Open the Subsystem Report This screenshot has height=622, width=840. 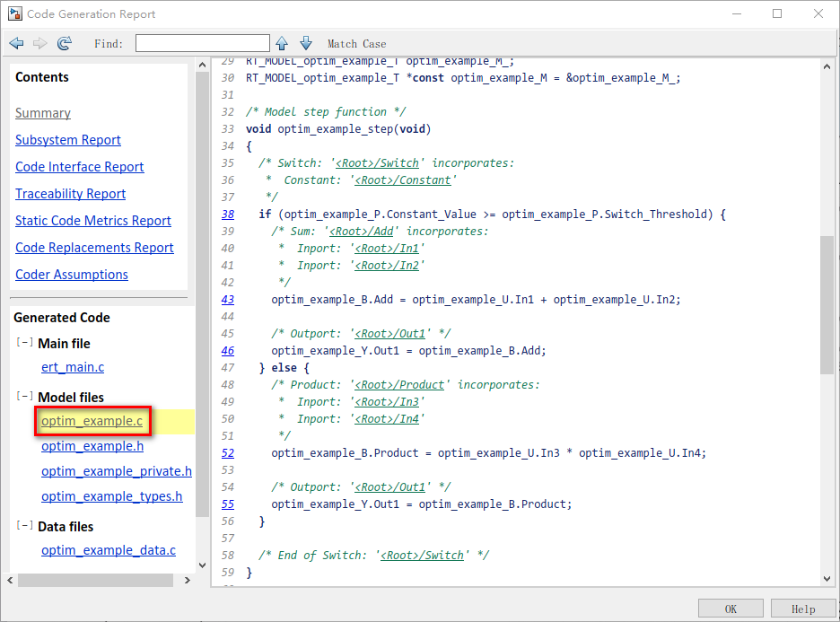pos(68,140)
